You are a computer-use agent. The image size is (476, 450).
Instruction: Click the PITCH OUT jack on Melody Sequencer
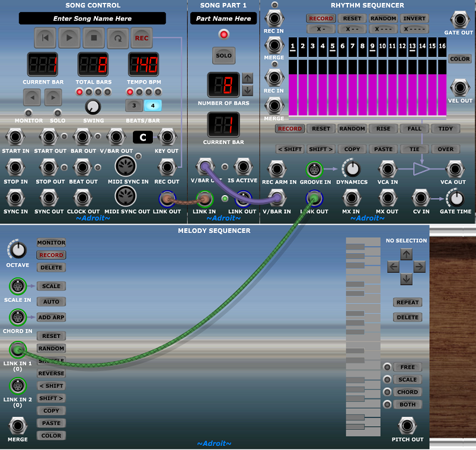[407, 426]
